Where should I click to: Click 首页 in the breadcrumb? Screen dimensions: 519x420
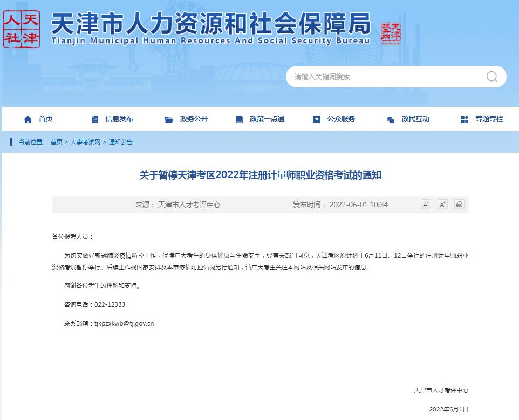56,142
